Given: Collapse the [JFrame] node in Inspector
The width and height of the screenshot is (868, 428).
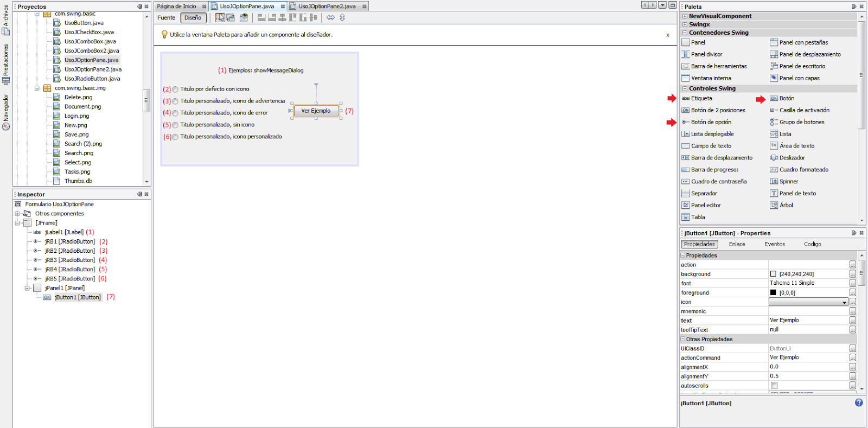Looking at the screenshot, I should [x=17, y=223].
